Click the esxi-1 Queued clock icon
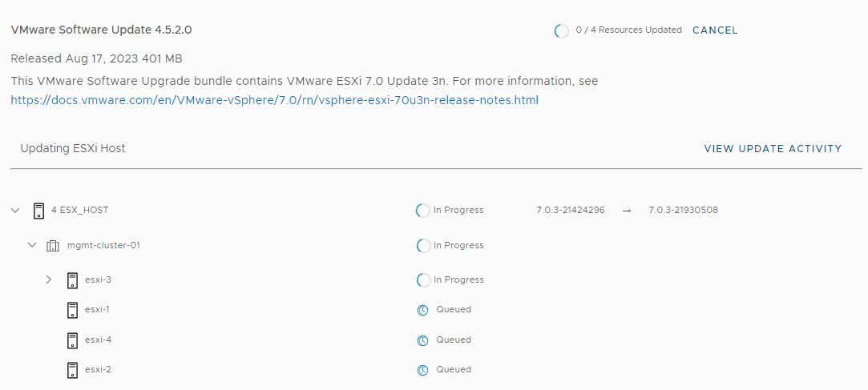 click(422, 310)
